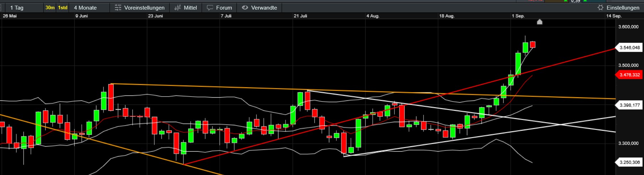Click the Forum speech bubble icon

tap(210, 7)
